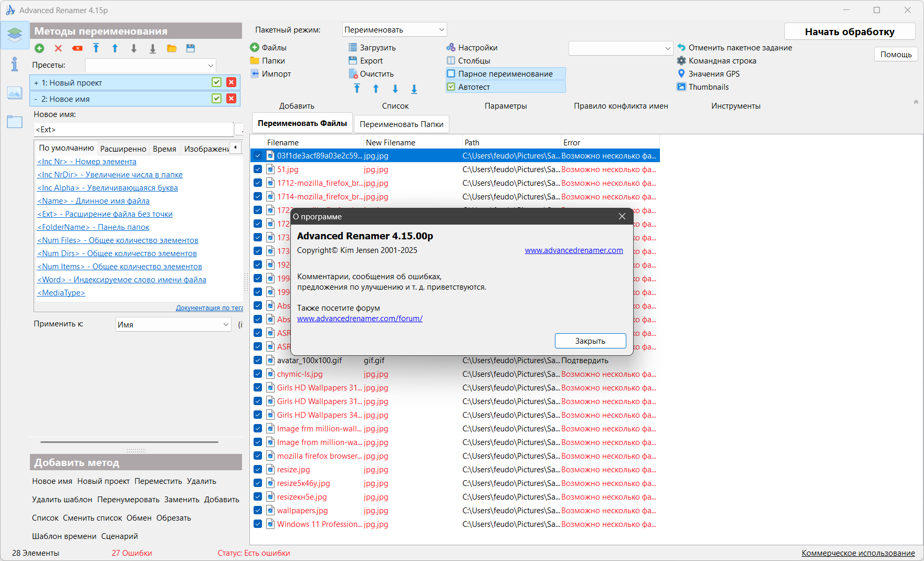Image resolution: width=924 pixels, height=561 pixels.
Task: Open the www.advancedrenamer.com/forum/ link
Action: tap(360, 319)
